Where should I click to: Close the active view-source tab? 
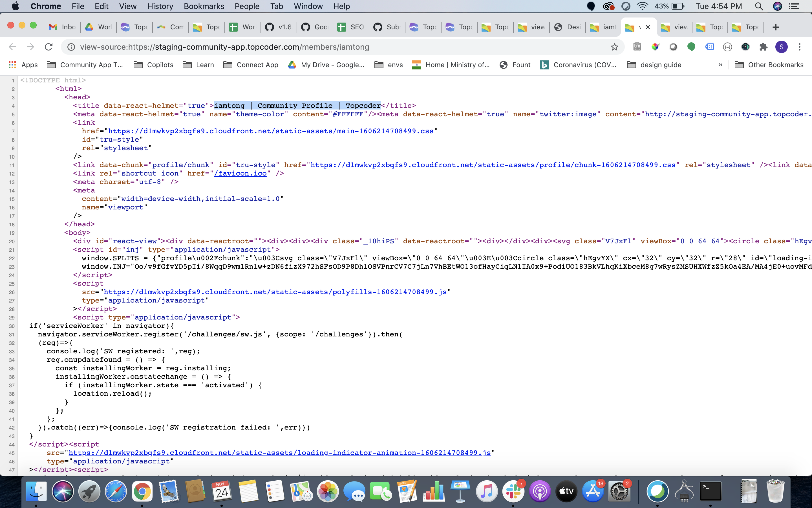pos(648,27)
